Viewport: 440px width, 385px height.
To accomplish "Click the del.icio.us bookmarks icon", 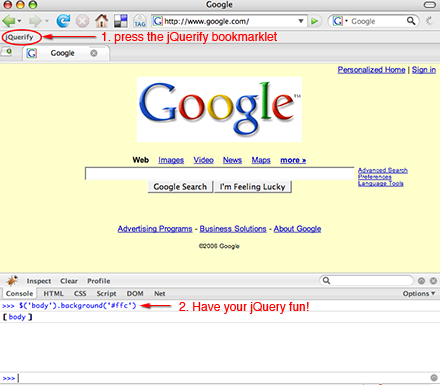I will pos(121,21).
